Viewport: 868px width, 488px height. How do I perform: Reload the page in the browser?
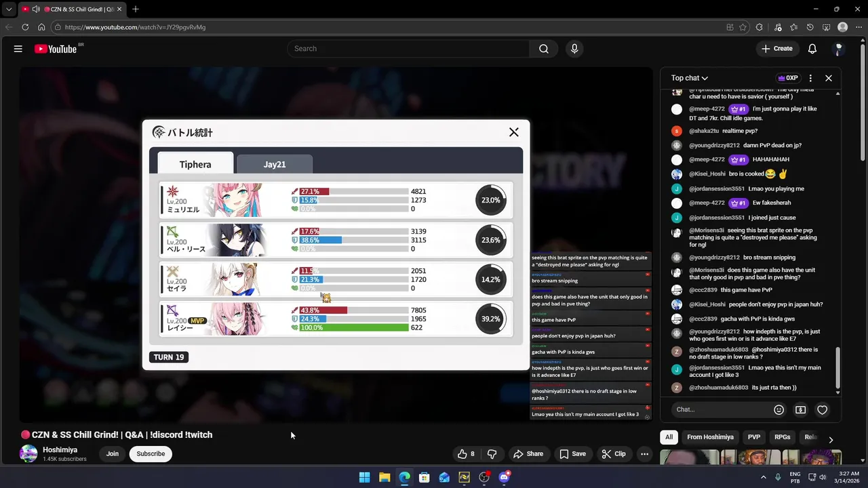[x=25, y=27]
